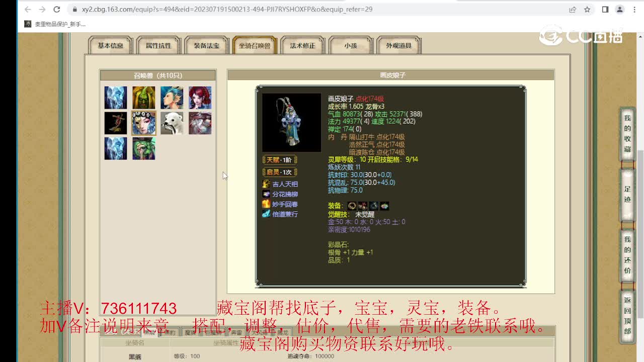The image size is (644, 362).
Task: Toggle the 天赋·1阶 badge
Action: tap(279, 160)
